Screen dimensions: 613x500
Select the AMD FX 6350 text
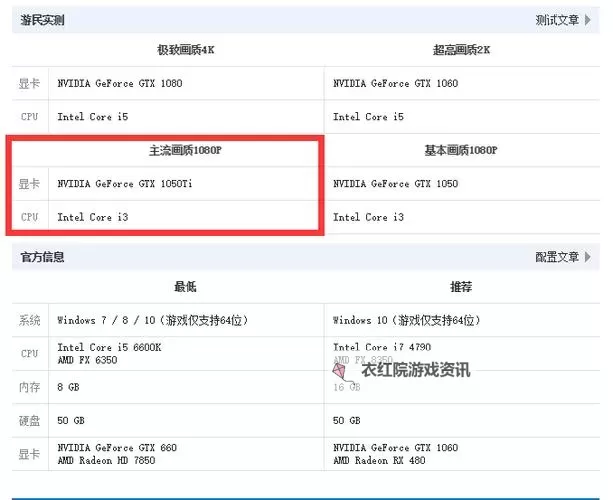pyautogui.click(x=87, y=360)
